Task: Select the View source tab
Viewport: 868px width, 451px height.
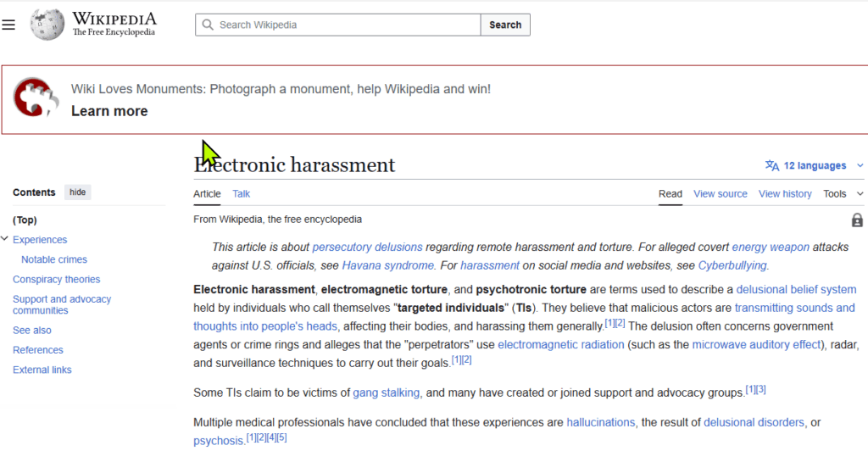Action: point(721,194)
